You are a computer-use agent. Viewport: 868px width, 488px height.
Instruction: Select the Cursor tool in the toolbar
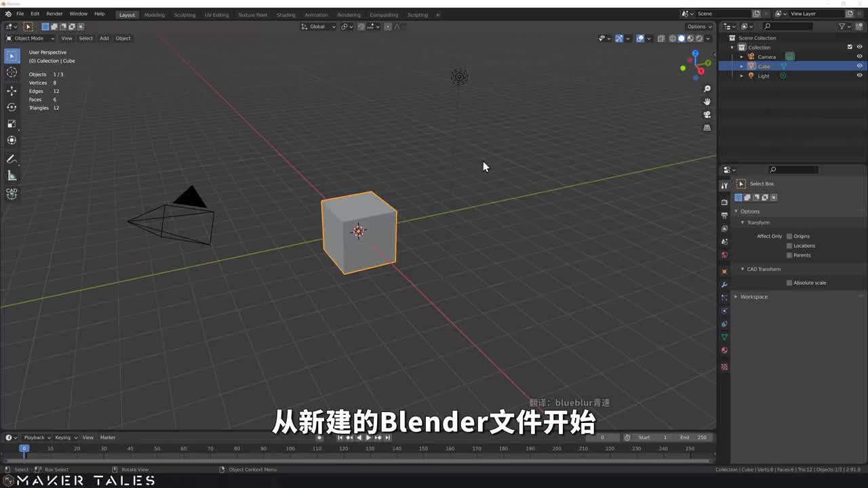pyautogui.click(x=12, y=72)
